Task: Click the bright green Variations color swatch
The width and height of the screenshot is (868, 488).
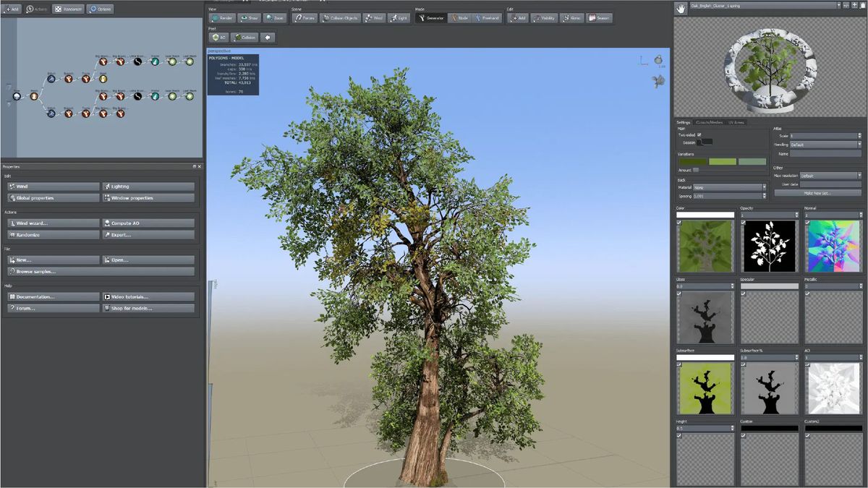Action: click(x=722, y=162)
